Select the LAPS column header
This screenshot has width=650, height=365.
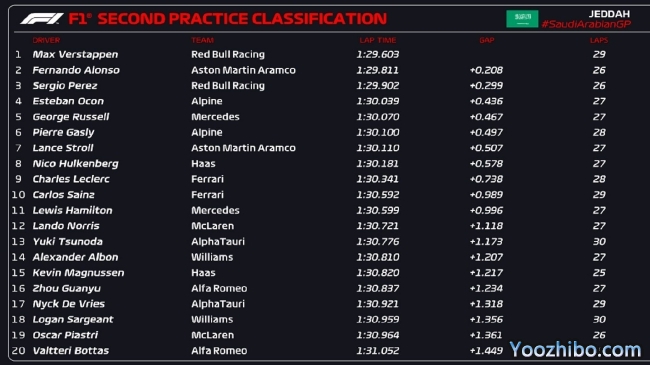(x=599, y=40)
